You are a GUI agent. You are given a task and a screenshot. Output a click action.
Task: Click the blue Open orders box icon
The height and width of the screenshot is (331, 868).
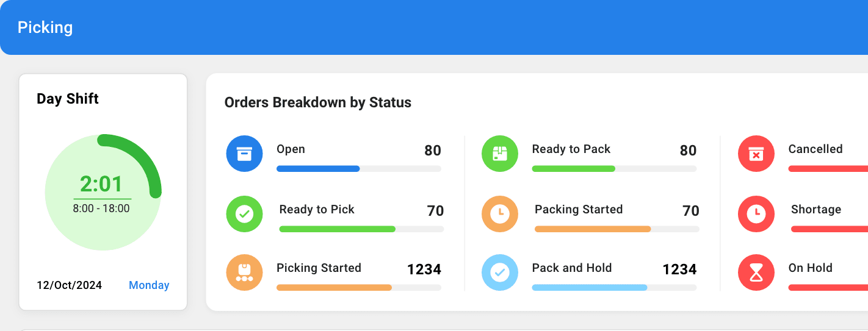[x=244, y=154]
